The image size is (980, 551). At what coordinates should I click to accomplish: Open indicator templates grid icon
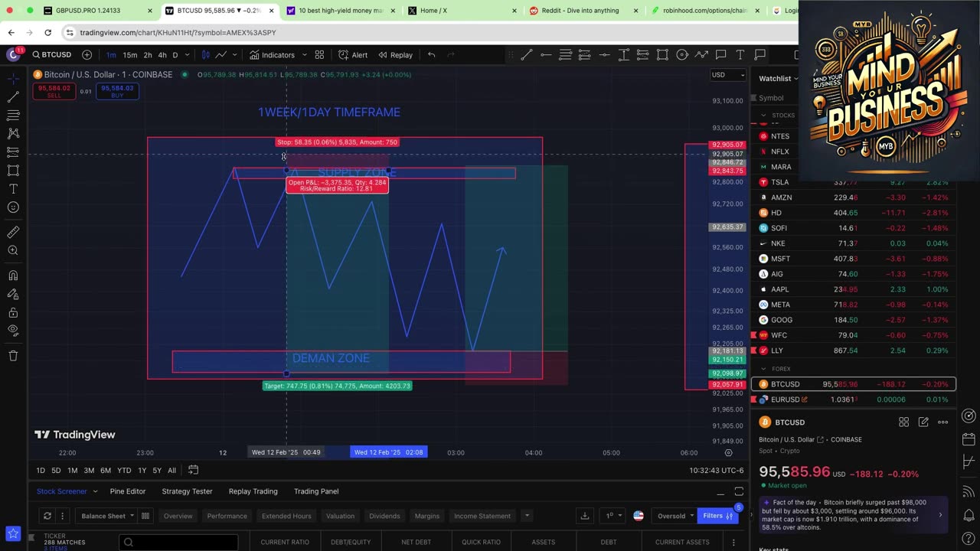coord(319,55)
